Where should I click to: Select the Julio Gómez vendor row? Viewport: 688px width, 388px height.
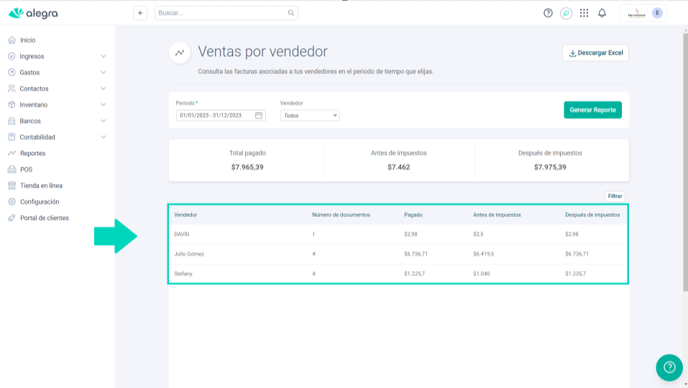coord(398,254)
